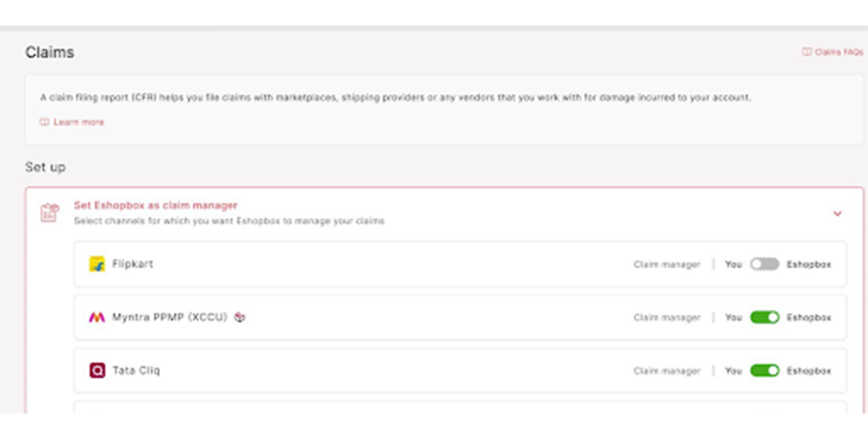
Task: Enable Eshopbox as Flipkart claim manager toggle
Action: (x=765, y=264)
